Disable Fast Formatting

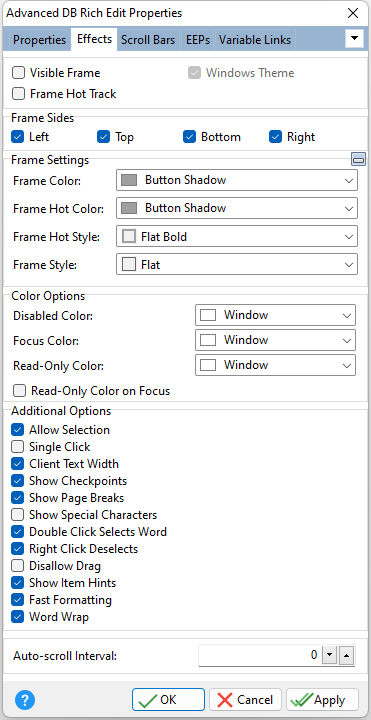click(17, 600)
